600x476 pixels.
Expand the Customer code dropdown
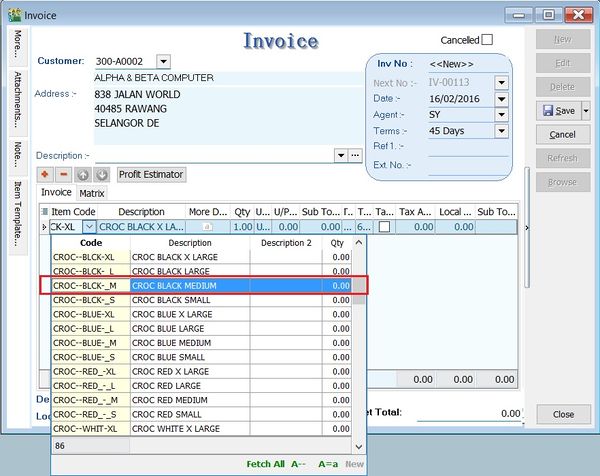(x=164, y=62)
